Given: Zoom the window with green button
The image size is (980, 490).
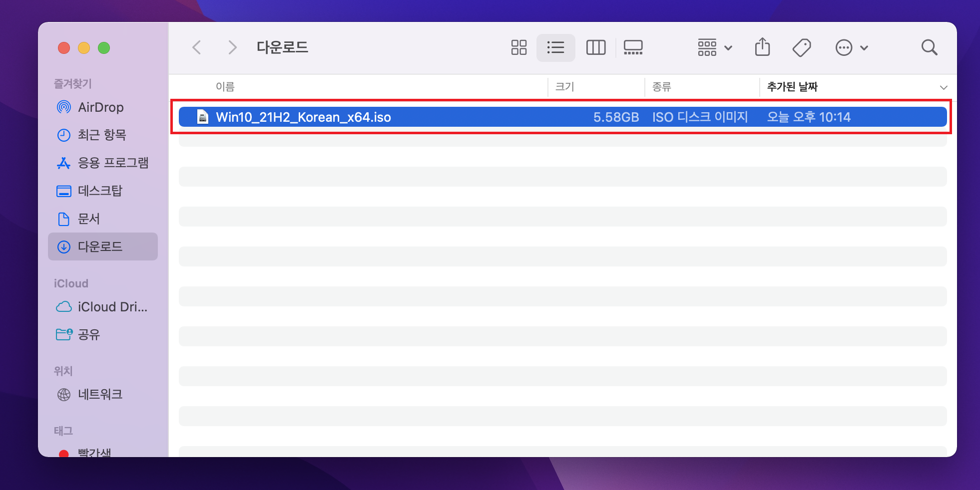Looking at the screenshot, I should point(104,48).
